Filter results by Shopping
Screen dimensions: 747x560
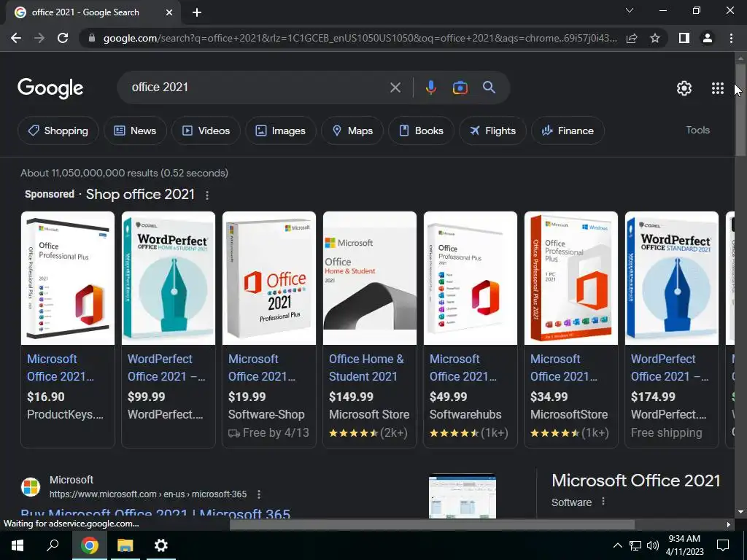pyautogui.click(x=58, y=131)
